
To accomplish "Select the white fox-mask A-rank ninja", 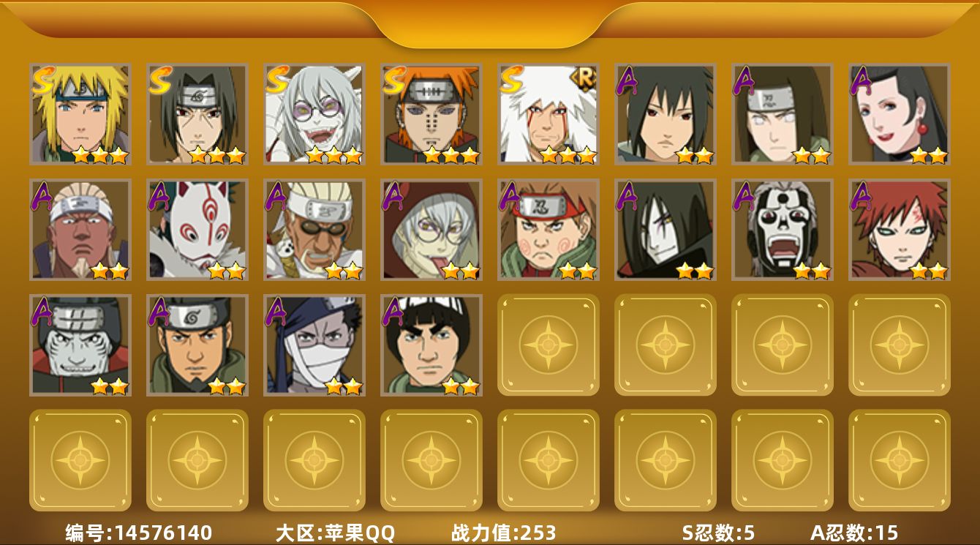I will pyautogui.click(x=197, y=230).
